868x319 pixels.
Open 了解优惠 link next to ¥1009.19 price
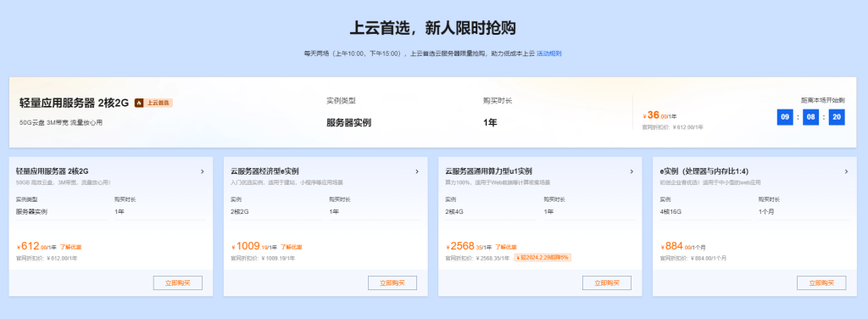292,247
